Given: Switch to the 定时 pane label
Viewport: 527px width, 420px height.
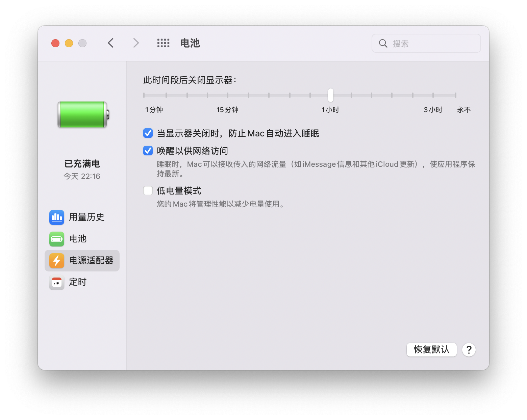Looking at the screenshot, I should pyautogui.click(x=78, y=282).
